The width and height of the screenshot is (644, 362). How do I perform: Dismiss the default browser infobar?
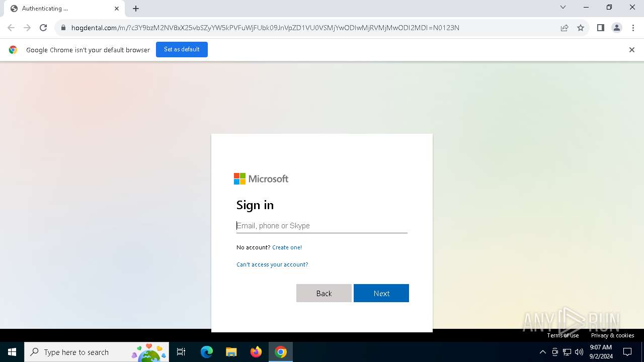[x=632, y=50]
